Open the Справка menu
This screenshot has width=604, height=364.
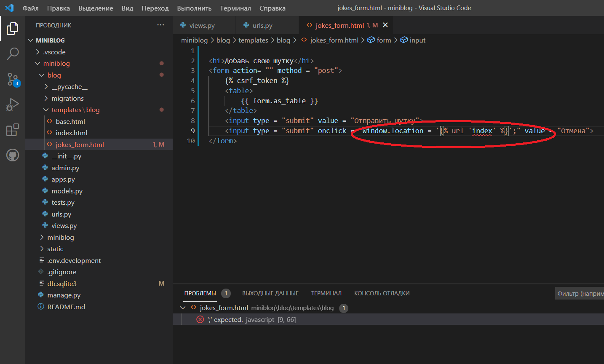[x=272, y=8]
